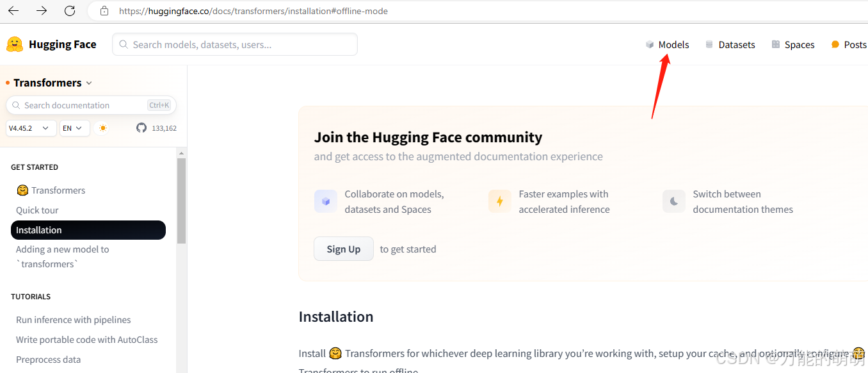Screen dimensions: 868x373
Task: Open Datasets in the top navigation
Action: 737,44
